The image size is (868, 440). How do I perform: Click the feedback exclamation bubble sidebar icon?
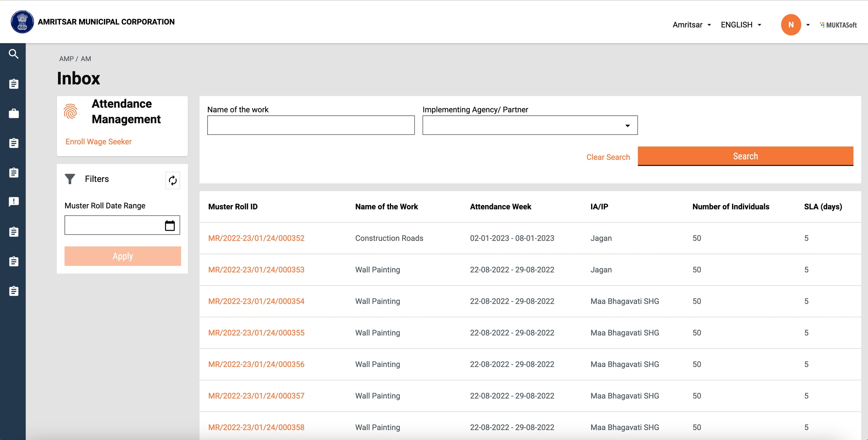coord(14,202)
